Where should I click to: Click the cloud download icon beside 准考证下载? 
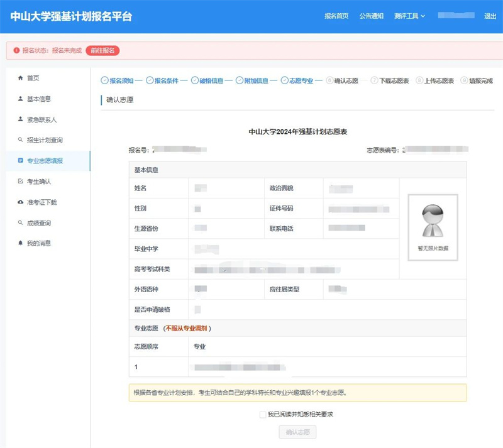click(21, 202)
